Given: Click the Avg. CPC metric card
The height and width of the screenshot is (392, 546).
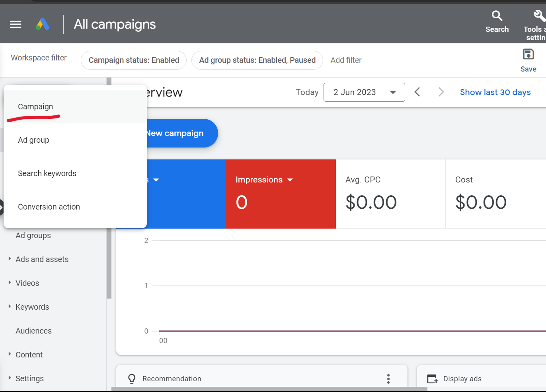Looking at the screenshot, I should click(x=390, y=194).
